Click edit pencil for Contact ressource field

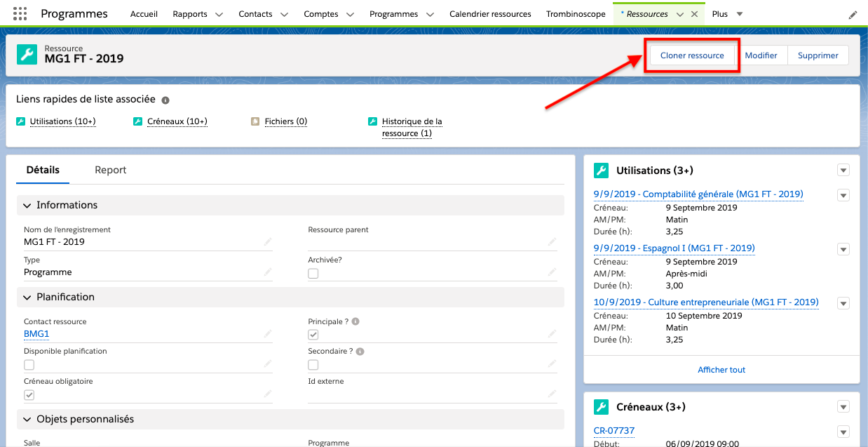[x=268, y=334]
